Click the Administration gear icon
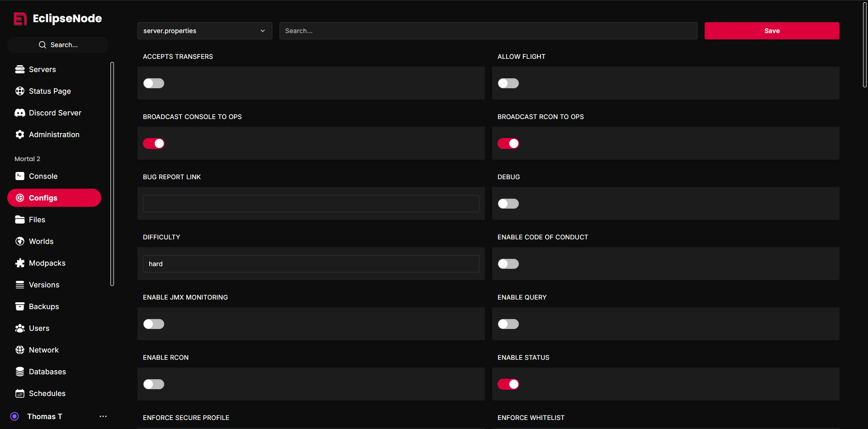Viewport: 868px width, 429px height. 20,134
